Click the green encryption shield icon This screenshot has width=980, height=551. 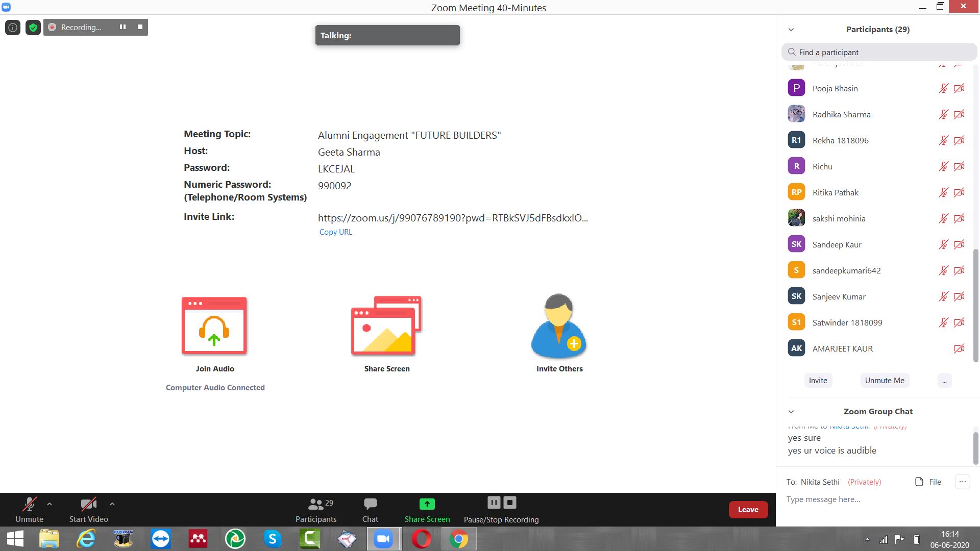[x=33, y=28]
